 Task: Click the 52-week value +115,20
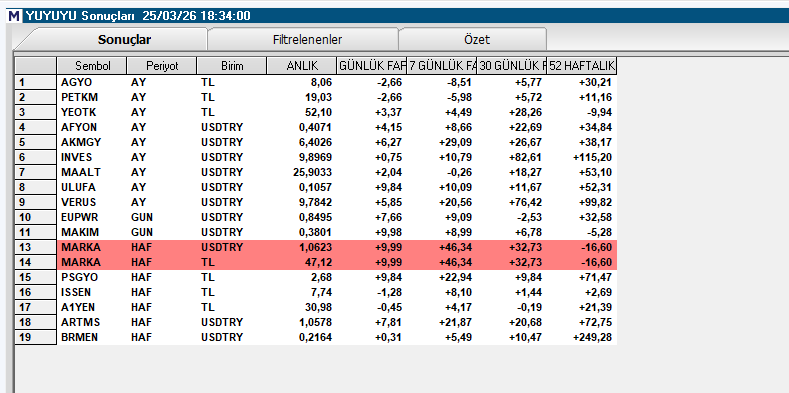coord(593,157)
